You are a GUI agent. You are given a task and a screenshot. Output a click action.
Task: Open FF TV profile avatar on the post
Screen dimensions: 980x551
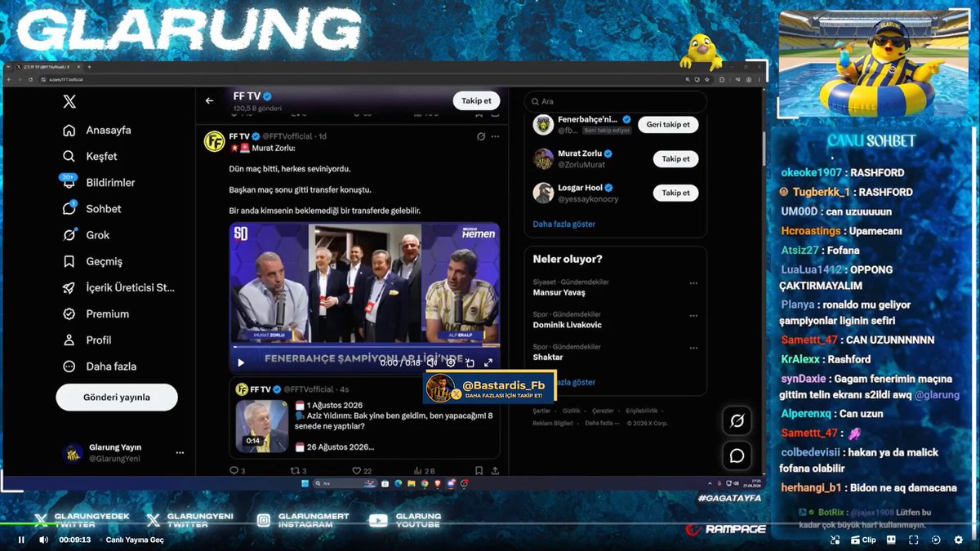214,141
